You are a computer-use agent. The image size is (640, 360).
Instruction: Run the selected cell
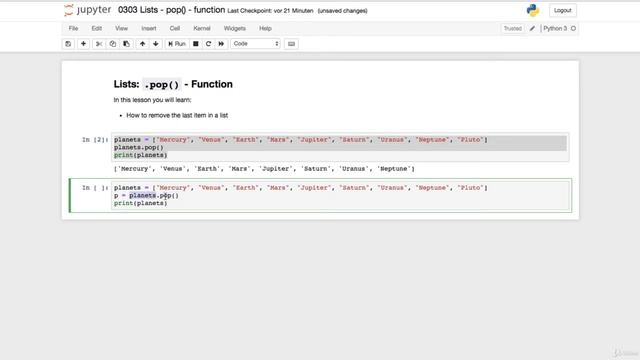(177, 44)
